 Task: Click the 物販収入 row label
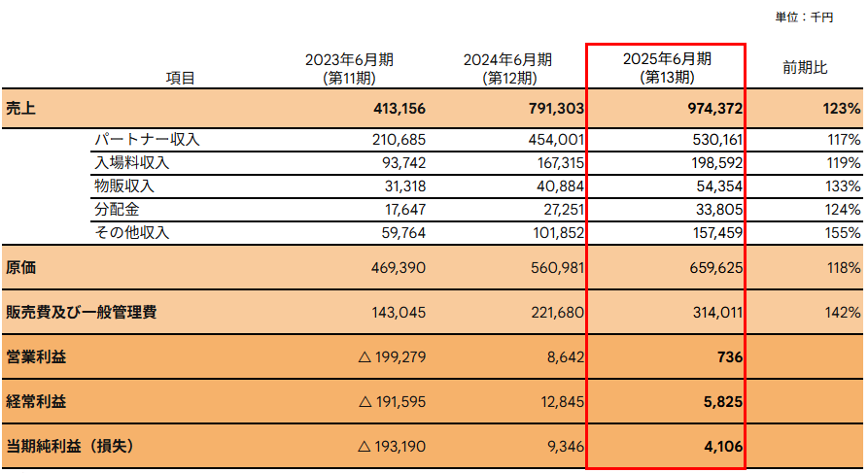123,186
